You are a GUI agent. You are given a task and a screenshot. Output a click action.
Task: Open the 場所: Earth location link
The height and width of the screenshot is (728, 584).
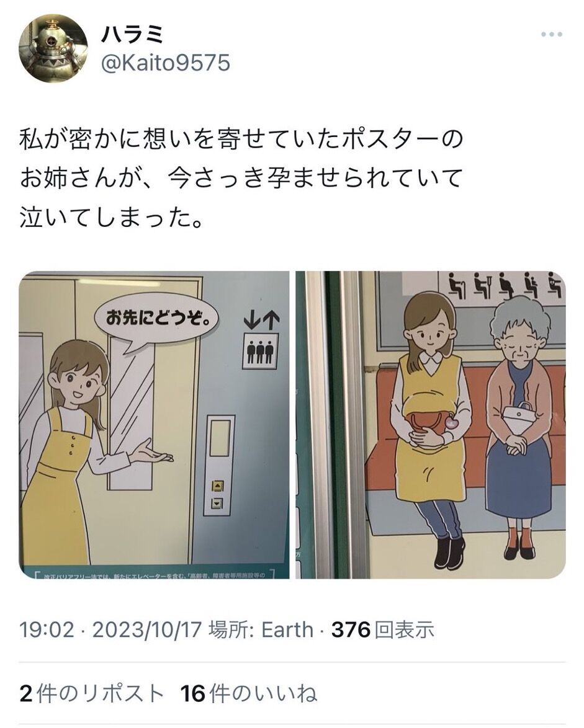pos(261,630)
